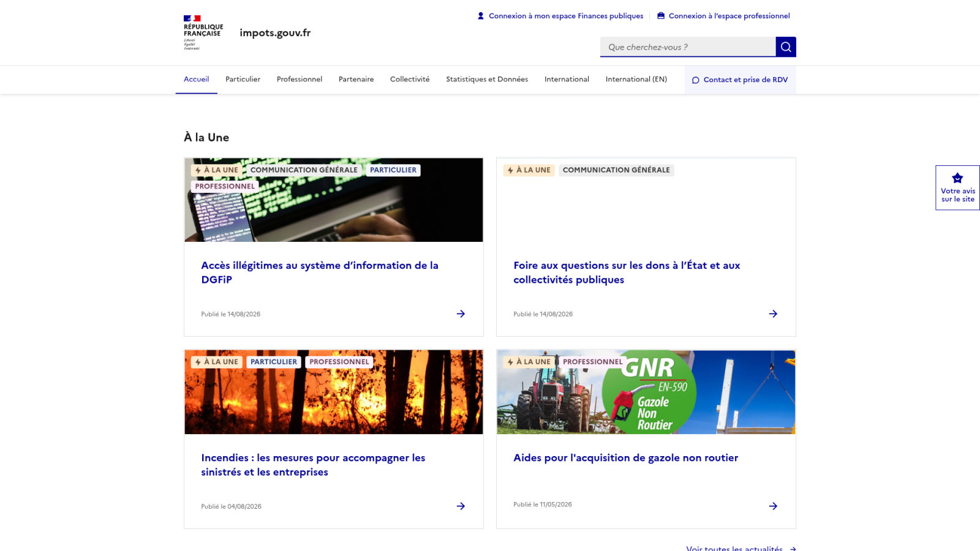Click the user icon beside Connexion Finances publiques

click(481, 16)
